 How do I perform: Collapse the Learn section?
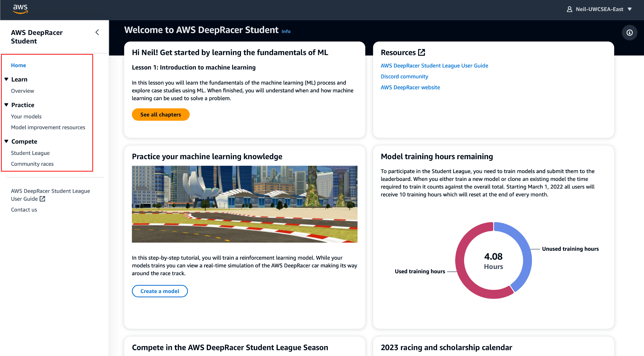tap(6, 79)
